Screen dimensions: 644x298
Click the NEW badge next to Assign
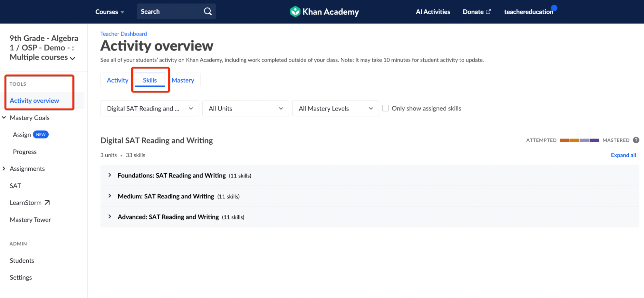pyautogui.click(x=41, y=135)
